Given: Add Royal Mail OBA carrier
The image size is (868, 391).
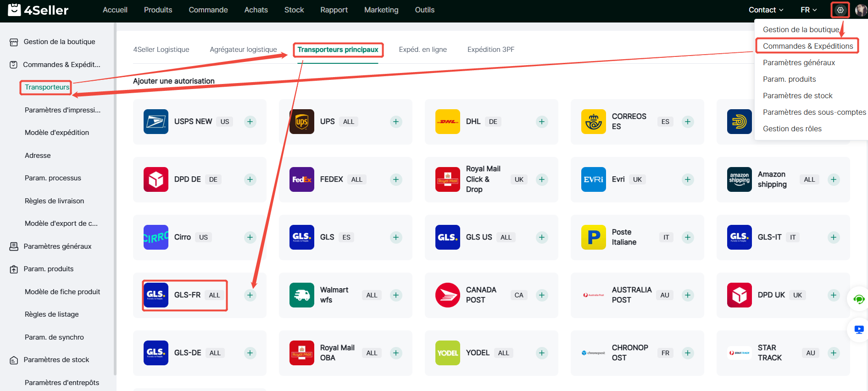Looking at the screenshot, I should (396, 353).
